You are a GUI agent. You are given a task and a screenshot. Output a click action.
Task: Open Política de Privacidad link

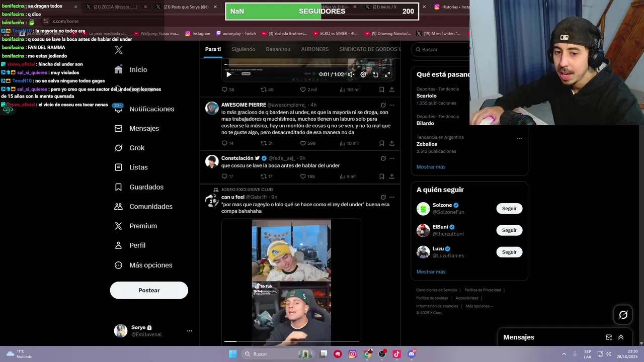pos(482,290)
